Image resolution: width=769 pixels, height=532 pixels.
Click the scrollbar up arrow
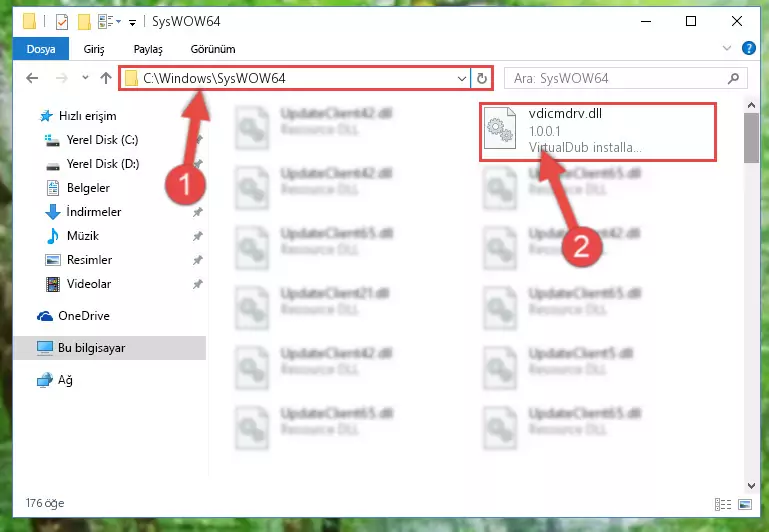click(751, 105)
